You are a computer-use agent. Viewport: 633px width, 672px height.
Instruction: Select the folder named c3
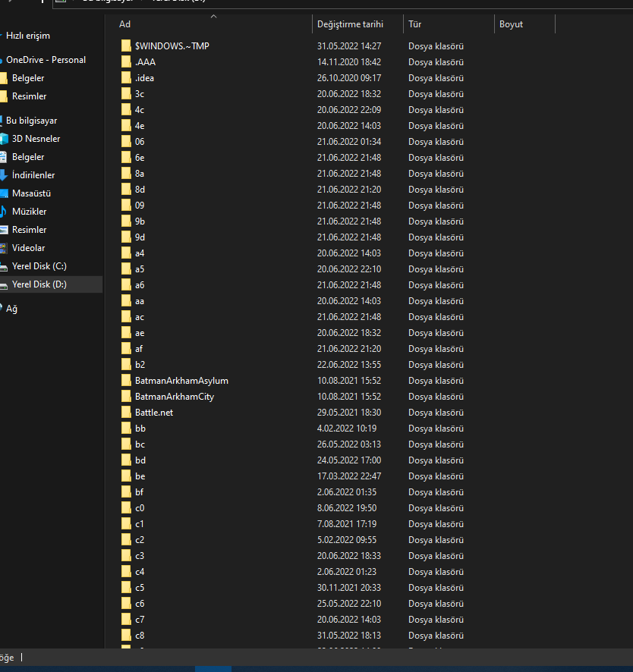point(140,555)
